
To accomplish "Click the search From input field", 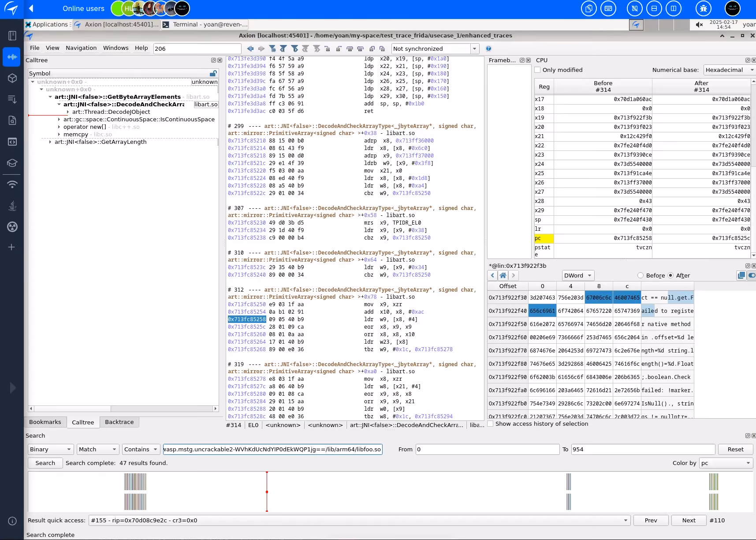I will click(x=488, y=449).
